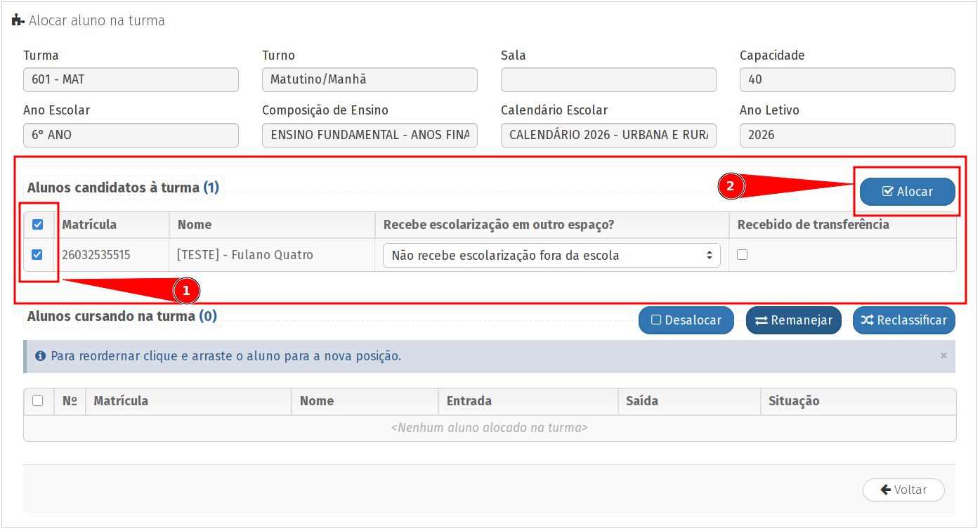This screenshot has height=531, width=980.
Task: Uncheck the checkbox for Fulano Quatro
Action: 38,255
